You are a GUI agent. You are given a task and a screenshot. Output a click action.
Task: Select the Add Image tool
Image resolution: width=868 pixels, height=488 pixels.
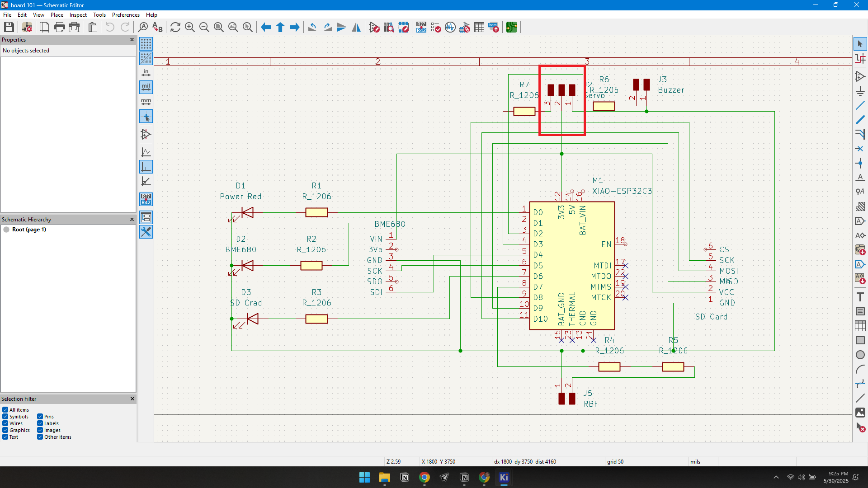(x=860, y=413)
